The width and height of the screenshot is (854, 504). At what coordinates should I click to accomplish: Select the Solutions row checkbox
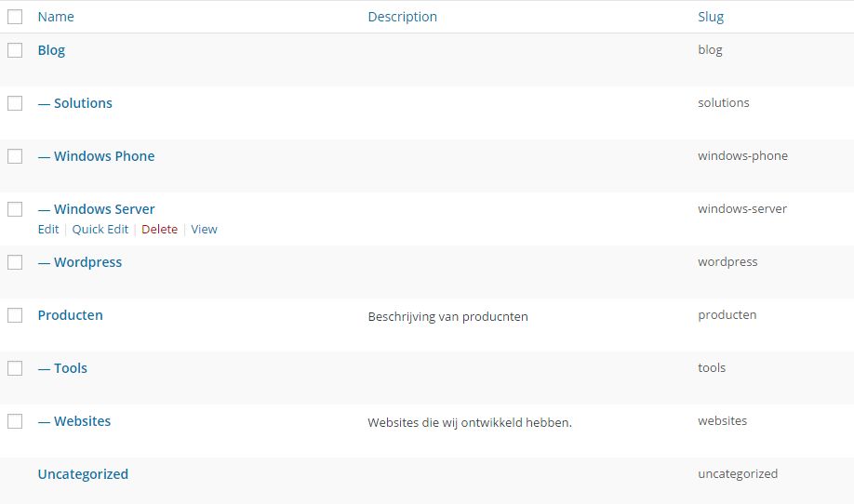pyautogui.click(x=15, y=103)
